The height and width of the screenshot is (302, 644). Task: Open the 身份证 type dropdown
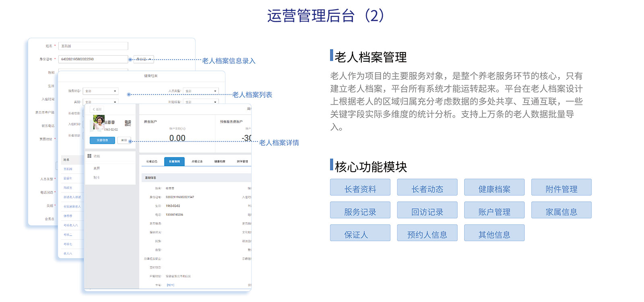pos(144,59)
